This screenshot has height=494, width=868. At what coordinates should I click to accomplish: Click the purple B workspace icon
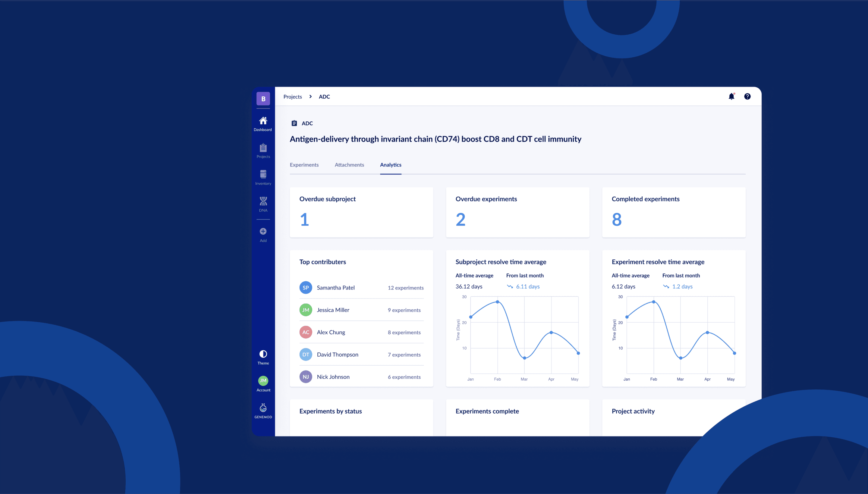(263, 99)
